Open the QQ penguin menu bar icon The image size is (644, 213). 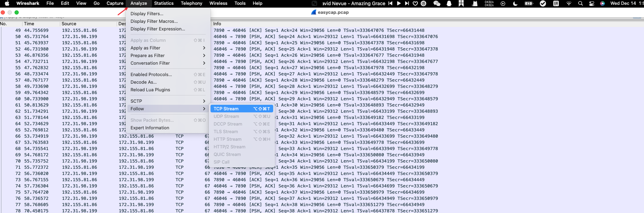[x=449, y=3]
